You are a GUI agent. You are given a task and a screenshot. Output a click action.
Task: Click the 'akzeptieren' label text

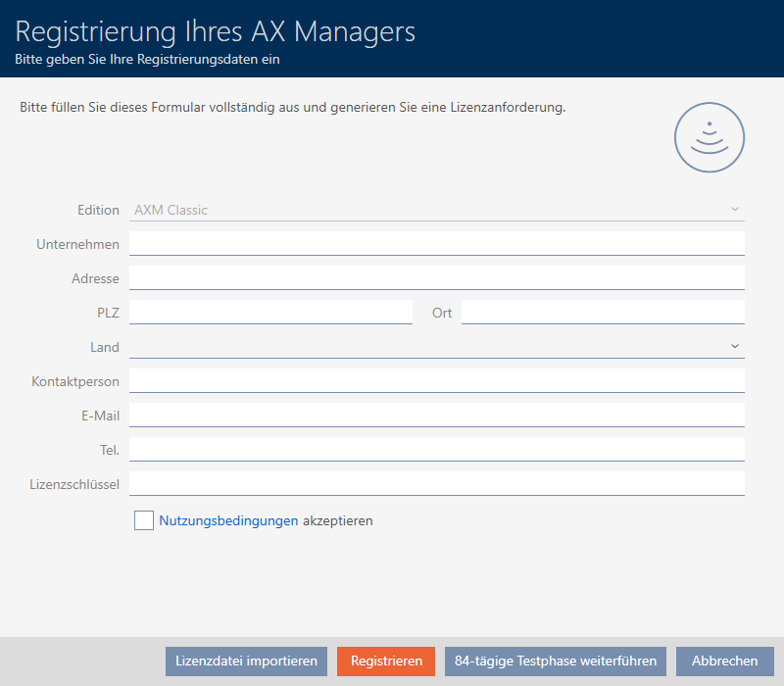click(338, 521)
